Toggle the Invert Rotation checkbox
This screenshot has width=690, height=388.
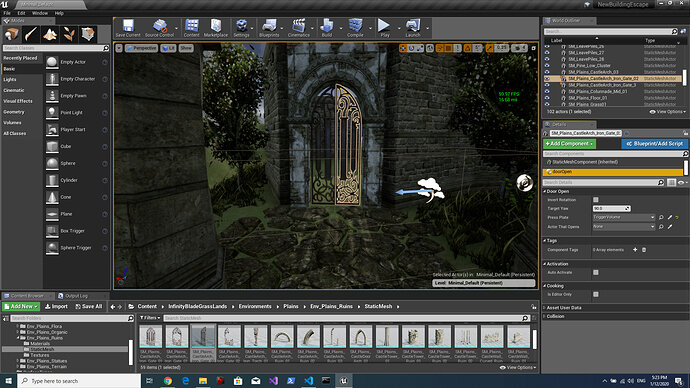click(x=596, y=200)
